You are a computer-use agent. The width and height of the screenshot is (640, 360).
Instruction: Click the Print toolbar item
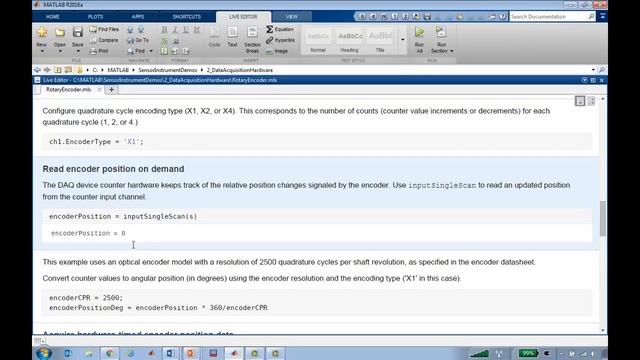[99, 51]
